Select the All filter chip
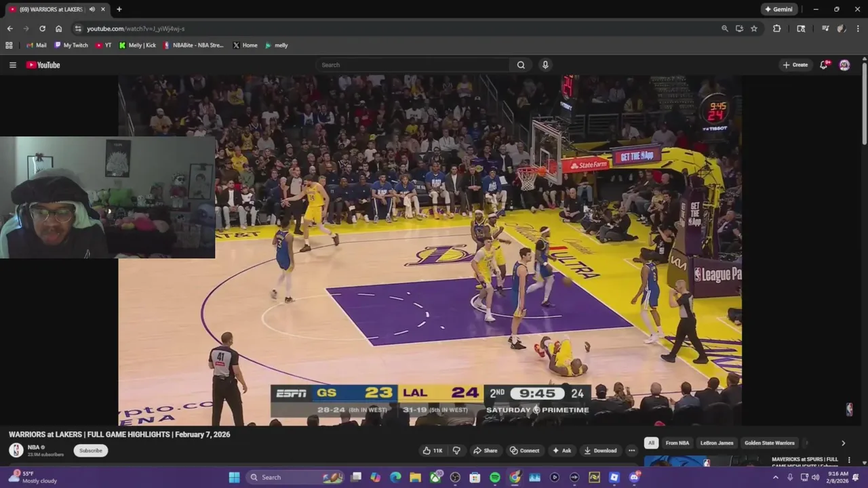This screenshot has height=488, width=868. [x=651, y=443]
